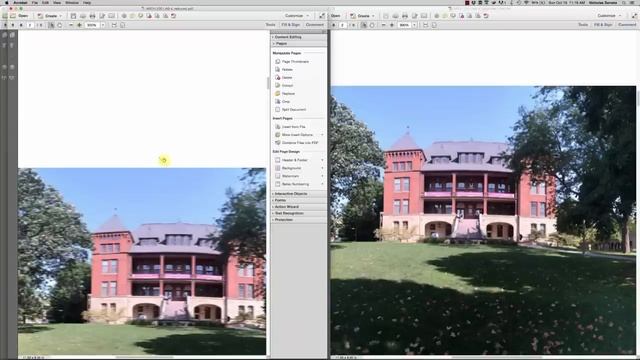Viewport: 640px width, 360px height.
Task: Expand the Forms section
Action: click(298, 200)
